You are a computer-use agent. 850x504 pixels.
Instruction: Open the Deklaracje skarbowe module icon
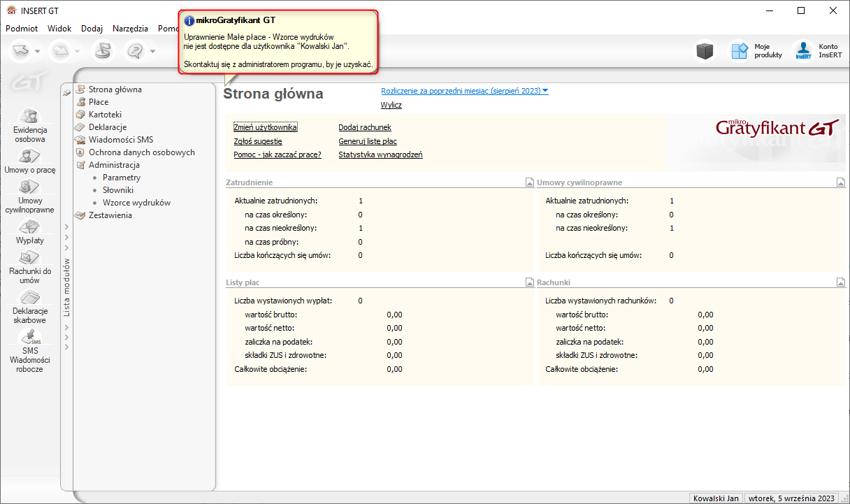coord(30,298)
